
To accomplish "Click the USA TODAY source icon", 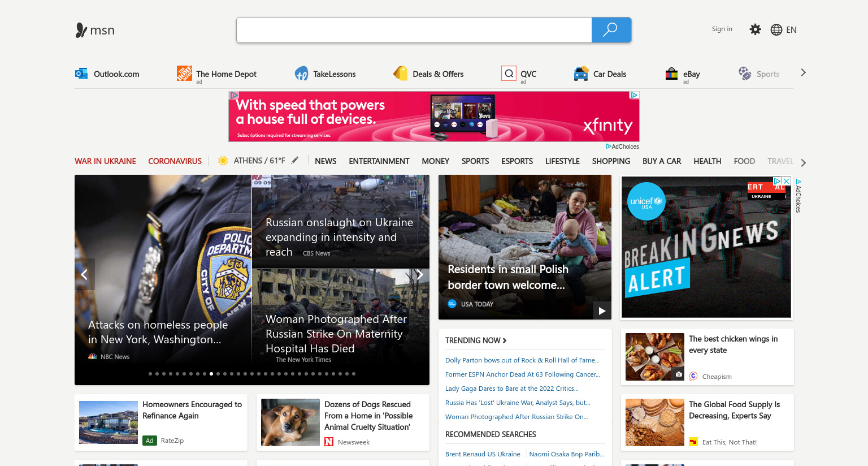I will (452, 304).
